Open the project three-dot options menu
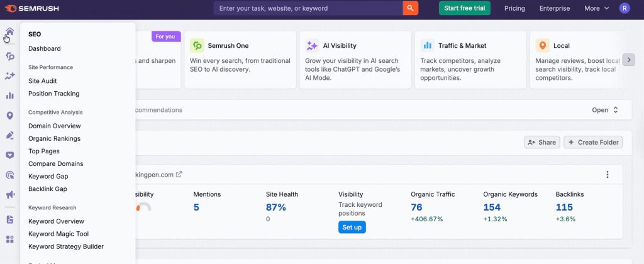Screen dimensions: 644x264 [607, 175]
